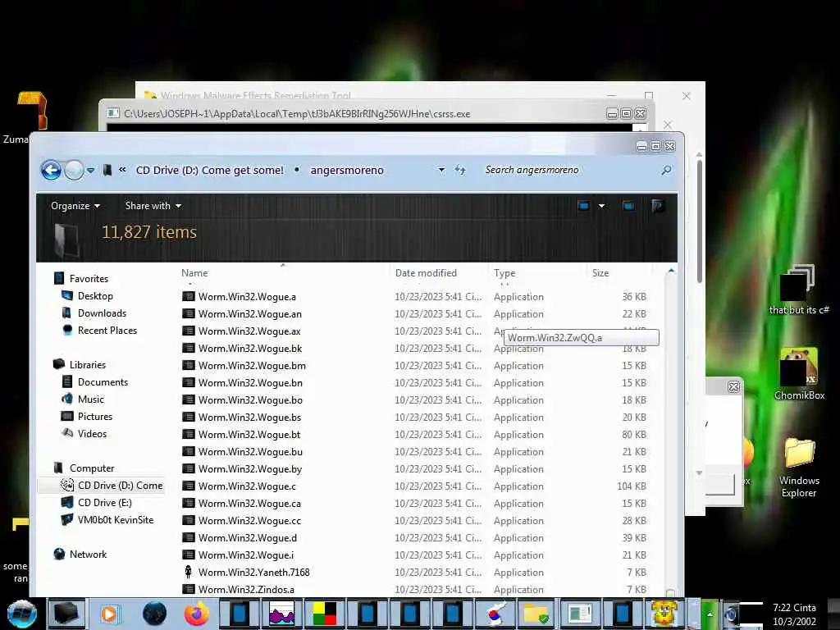Select file Worm.Win32.Wogue.c

click(x=247, y=486)
